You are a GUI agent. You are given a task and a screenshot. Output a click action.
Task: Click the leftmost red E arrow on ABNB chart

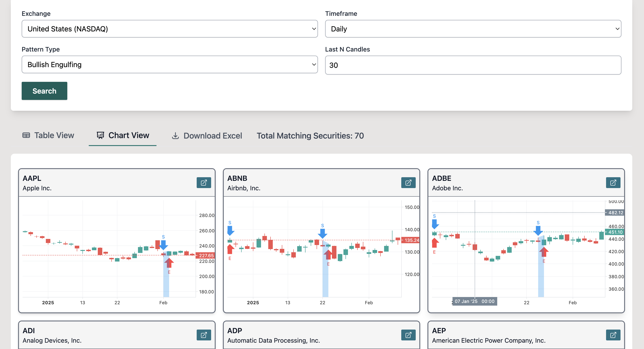[230, 249]
